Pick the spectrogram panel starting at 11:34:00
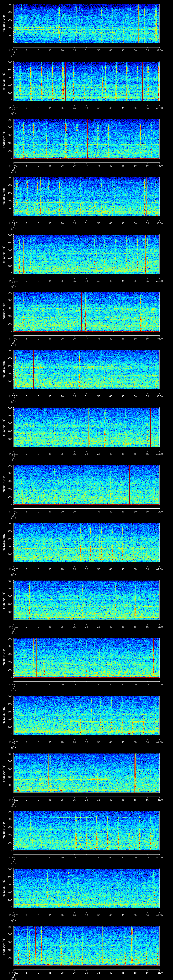 tap(86, 196)
